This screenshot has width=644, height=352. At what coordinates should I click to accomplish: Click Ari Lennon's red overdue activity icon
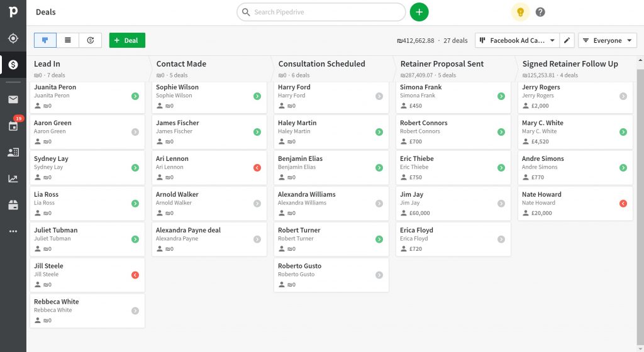[x=257, y=168]
